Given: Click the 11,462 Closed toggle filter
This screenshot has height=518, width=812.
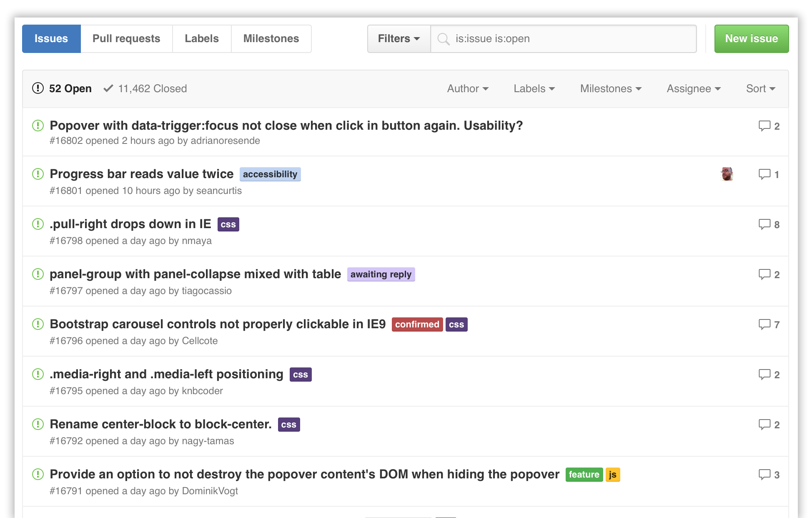Looking at the screenshot, I should [145, 88].
